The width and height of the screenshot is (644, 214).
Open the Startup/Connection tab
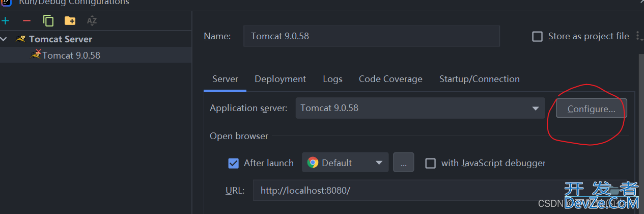480,79
